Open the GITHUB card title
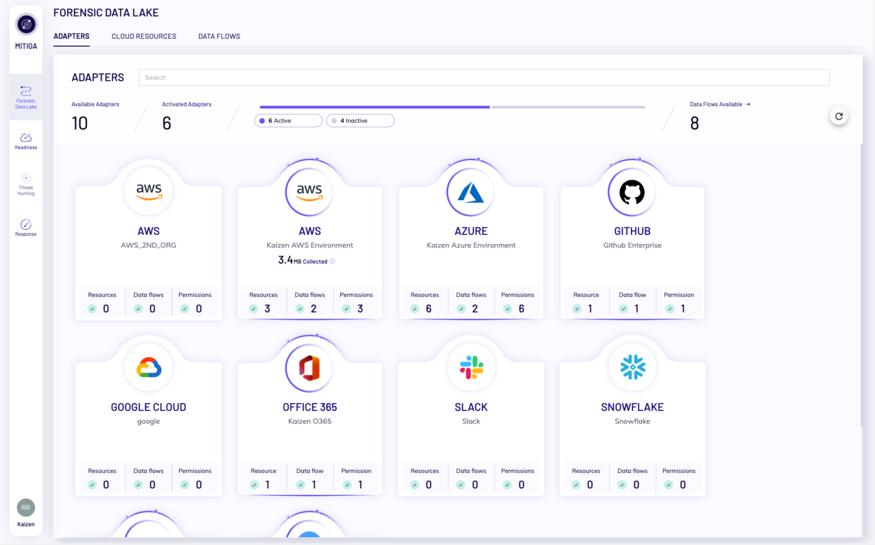 (x=632, y=231)
